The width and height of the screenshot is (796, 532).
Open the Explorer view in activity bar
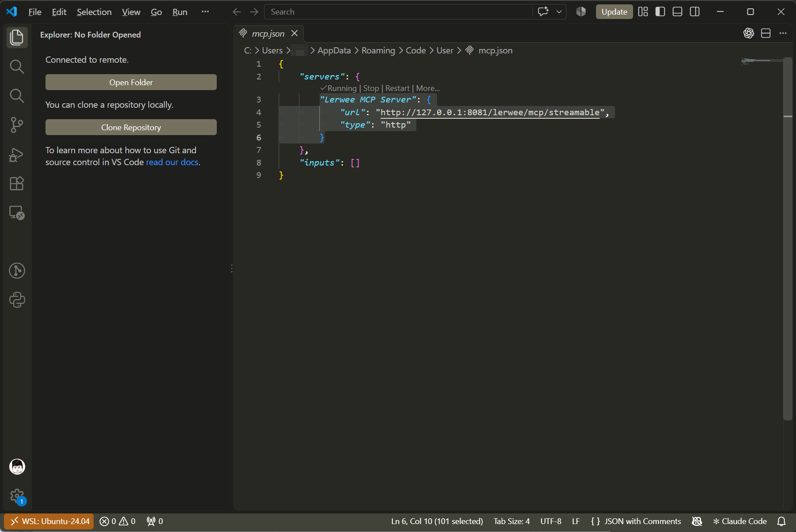coord(17,37)
